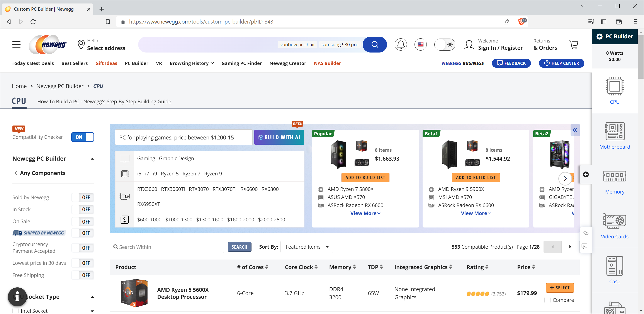Click the location pin icon

pos(81,44)
